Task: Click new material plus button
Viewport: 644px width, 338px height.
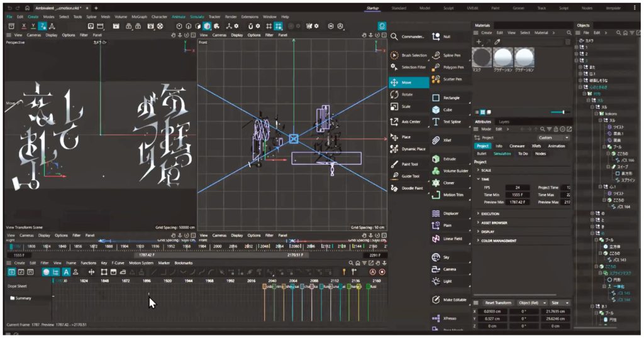Action: (x=479, y=41)
